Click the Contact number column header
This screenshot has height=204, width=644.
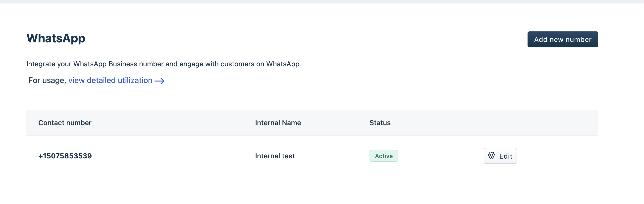65,123
